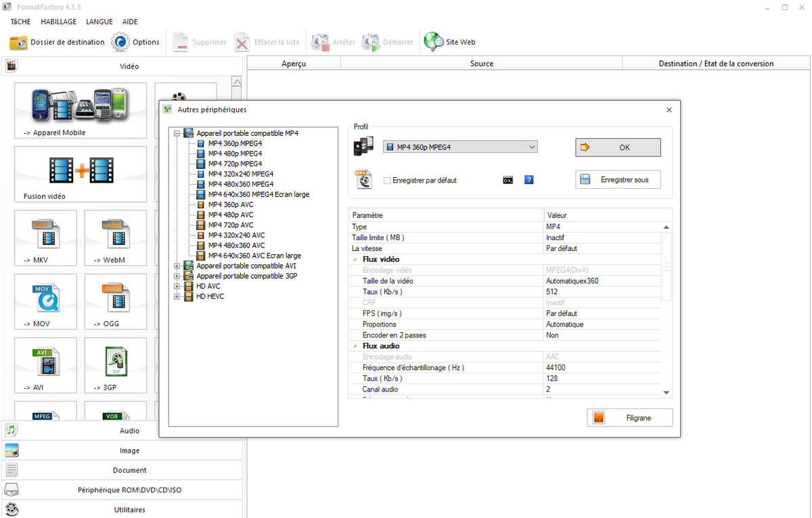This screenshot has height=518, width=812.
Task: Open the TâCHE menu
Action: point(20,22)
